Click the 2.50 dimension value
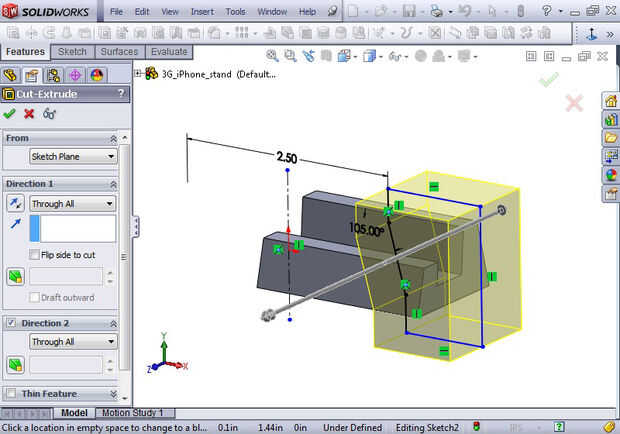 point(287,158)
